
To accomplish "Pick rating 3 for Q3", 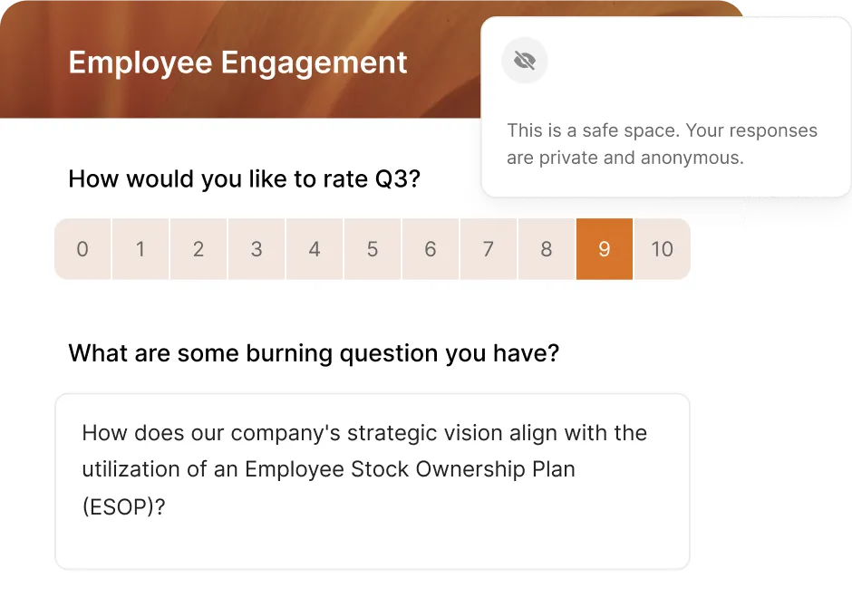I will coord(257,249).
